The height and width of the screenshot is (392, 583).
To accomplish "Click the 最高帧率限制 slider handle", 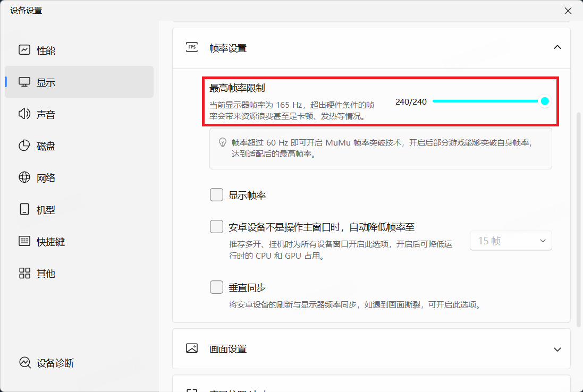I will [x=544, y=101].
